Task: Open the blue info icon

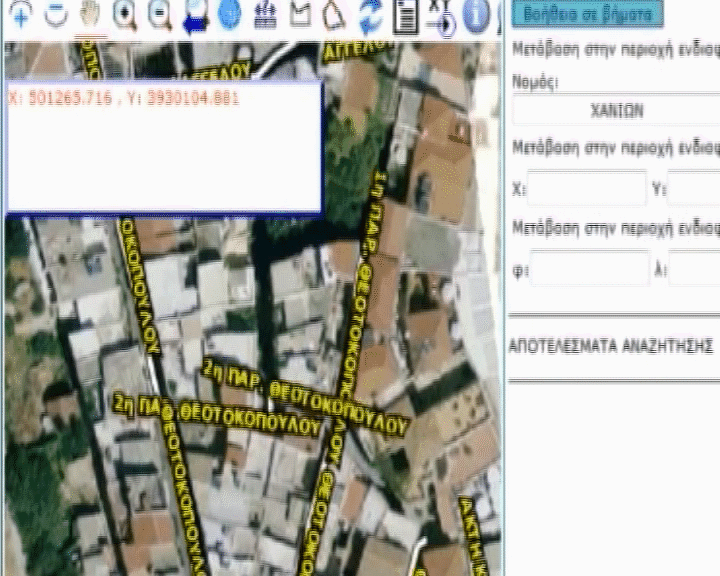Action: click(477, 15)
